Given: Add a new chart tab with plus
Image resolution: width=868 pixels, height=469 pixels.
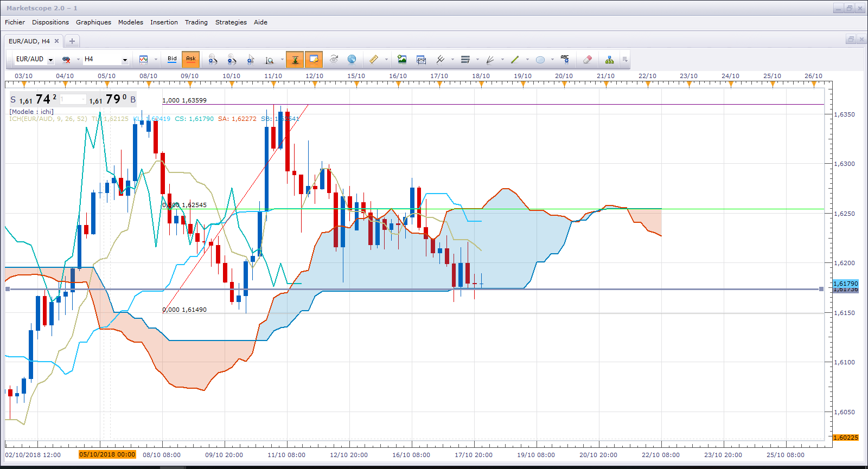Looking at the screenshot, I should point(72,41).
